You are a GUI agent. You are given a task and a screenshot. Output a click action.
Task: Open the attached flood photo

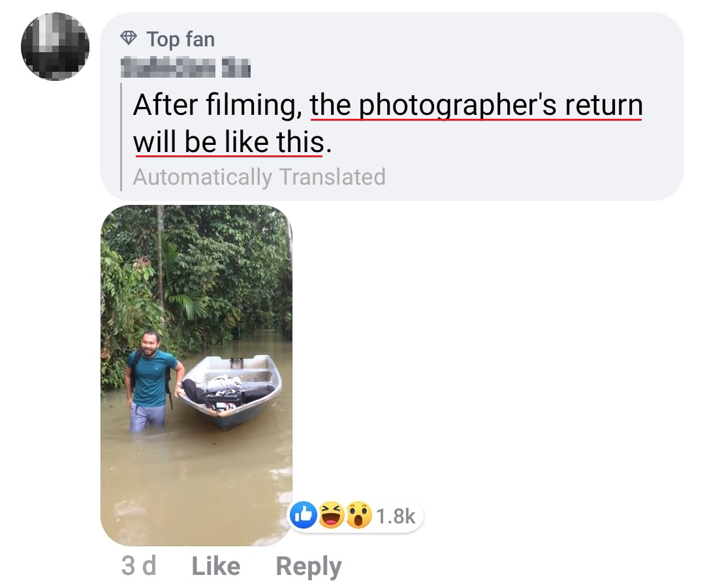point(196,375)
